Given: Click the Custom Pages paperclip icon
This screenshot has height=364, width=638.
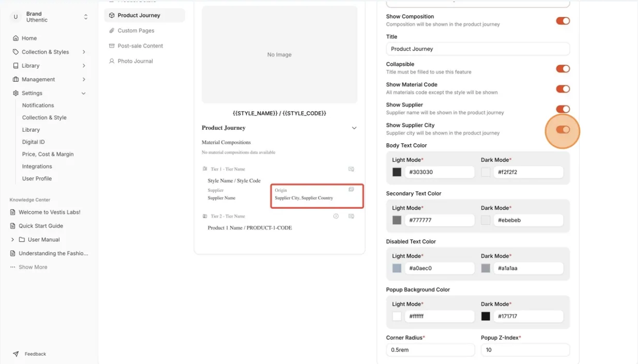Looking at the screenshot, I should [112, 31].
